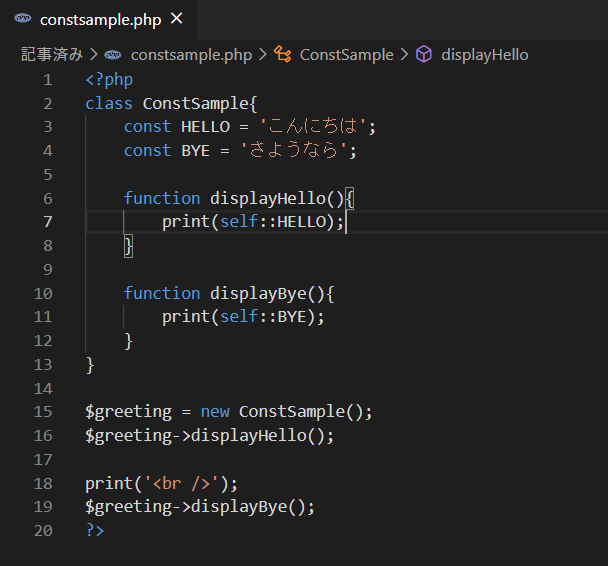The image size is (608, 566).
Task: Click line number 15 in gutter
Action: 43,412
